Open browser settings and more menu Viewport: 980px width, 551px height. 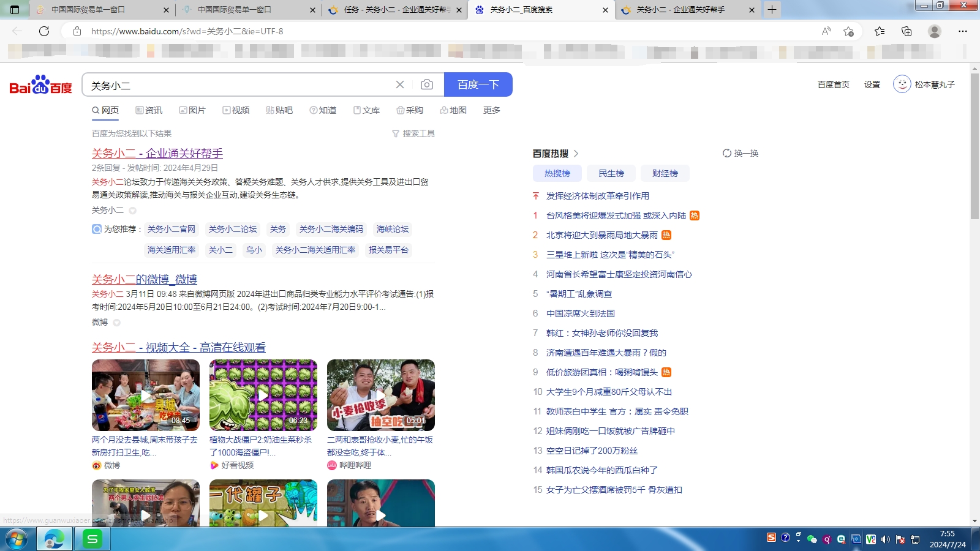[x=963, y=31]
